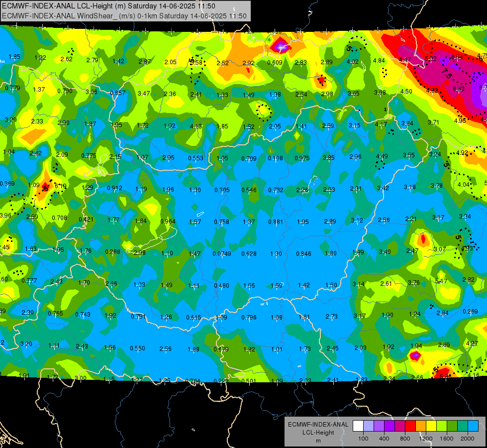
Task: Click wind shear value 0.305
Action: 222,190
